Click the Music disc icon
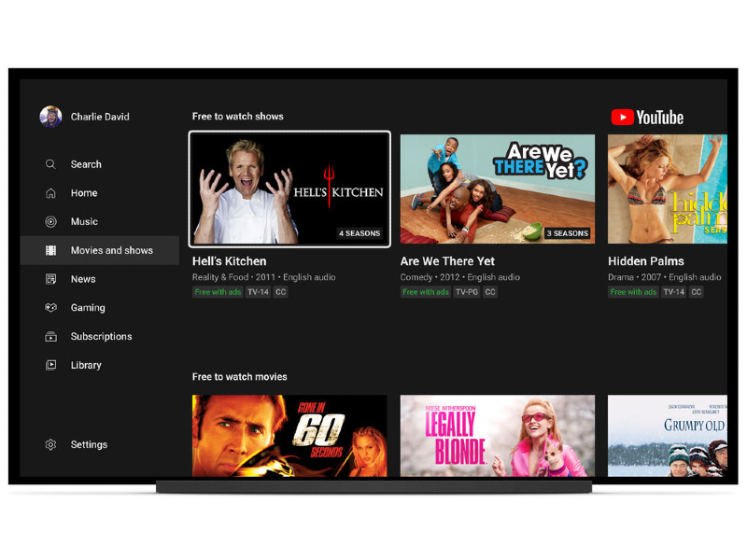This screenshot has height=560, width=747. 50,221
